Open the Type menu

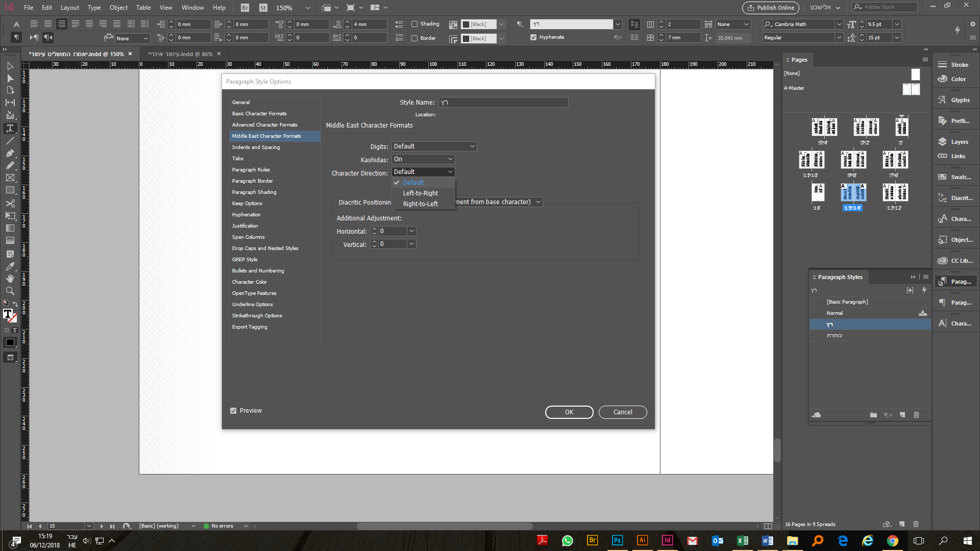[x=94, y=8]
